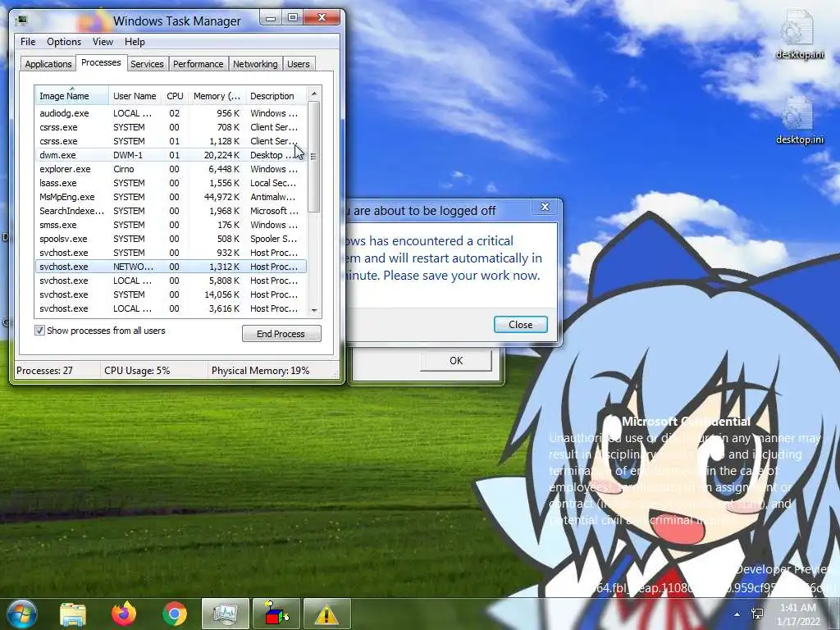
Task: Click the process list scrollbar thumb
Action: pos(314,157)
